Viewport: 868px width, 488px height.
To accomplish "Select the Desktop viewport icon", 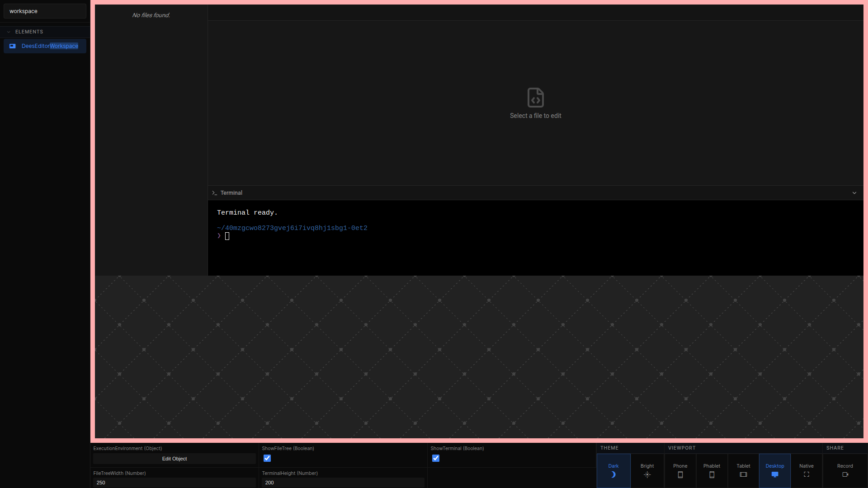I will coord(774,474).
